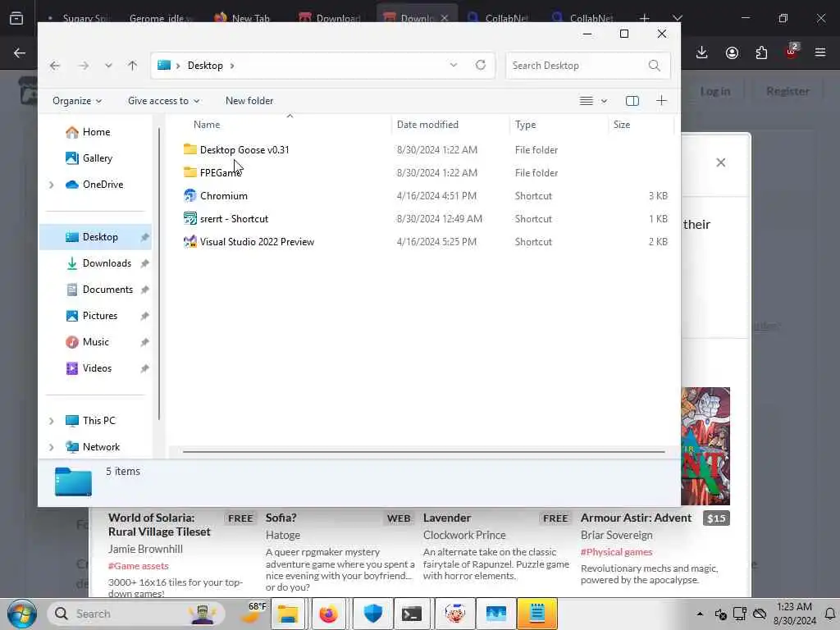
Task: Open Videos in navigation pane
Action: click(97, 368)
